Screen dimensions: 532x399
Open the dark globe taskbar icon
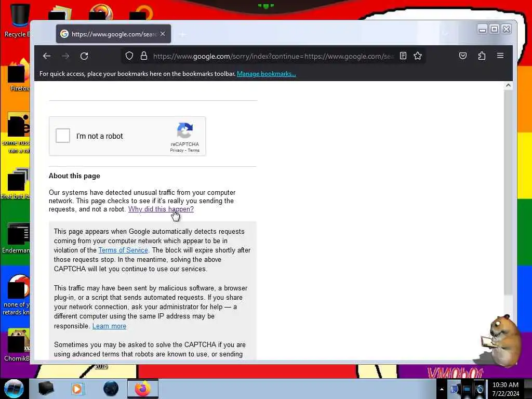coord(111,389)
